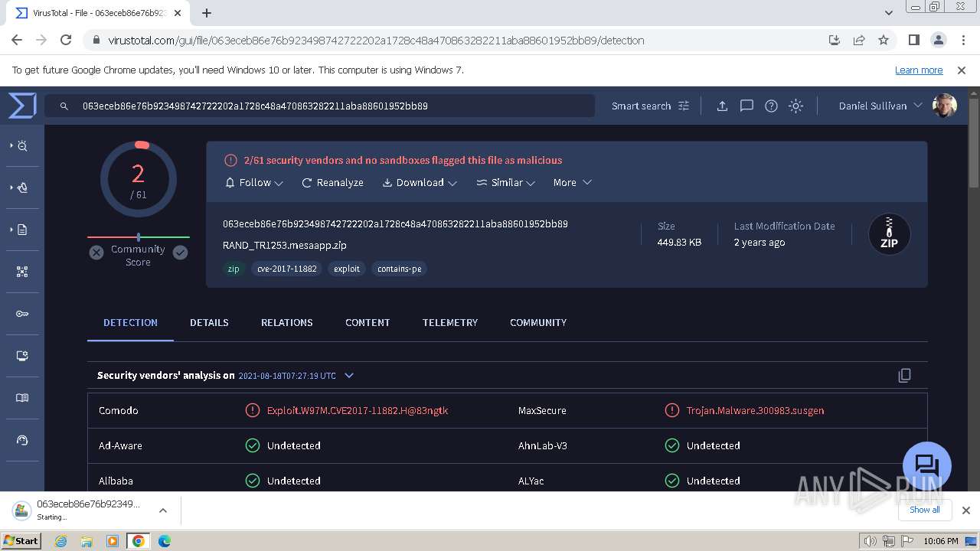This screenshot has height=551, width=980.
Task: Open the API key sidebar icon
Action: point(22,314)
